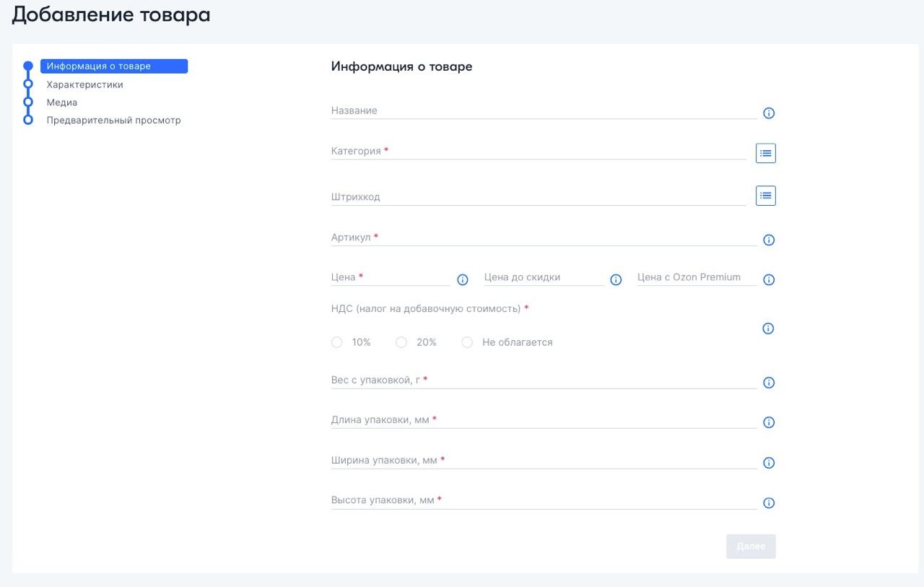Open barcode list icon beside Штрихкод
The image size is (924, 587).
pyautogui.click(x=766, y=196)
